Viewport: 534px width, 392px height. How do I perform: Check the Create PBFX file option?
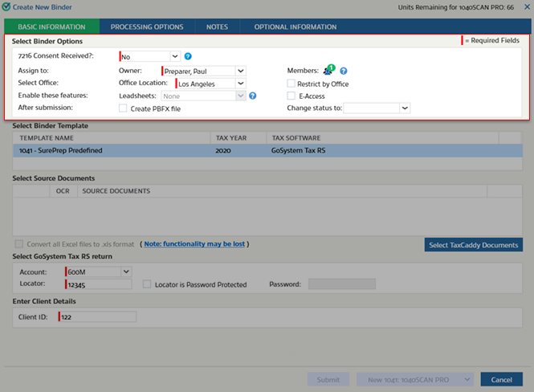123,108
